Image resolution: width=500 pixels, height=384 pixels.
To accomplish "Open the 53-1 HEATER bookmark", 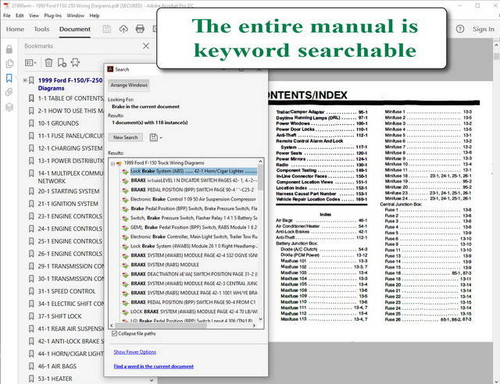I will click(x=55, y=379).
